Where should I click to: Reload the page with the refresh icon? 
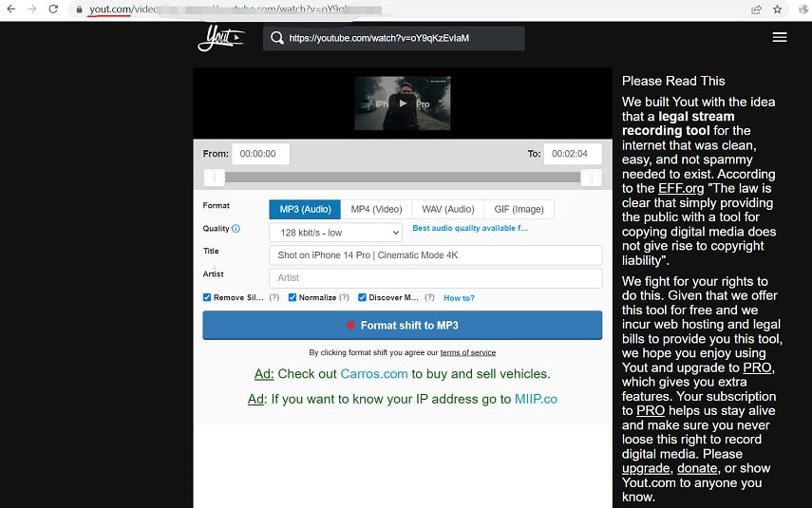coord(53,9)
